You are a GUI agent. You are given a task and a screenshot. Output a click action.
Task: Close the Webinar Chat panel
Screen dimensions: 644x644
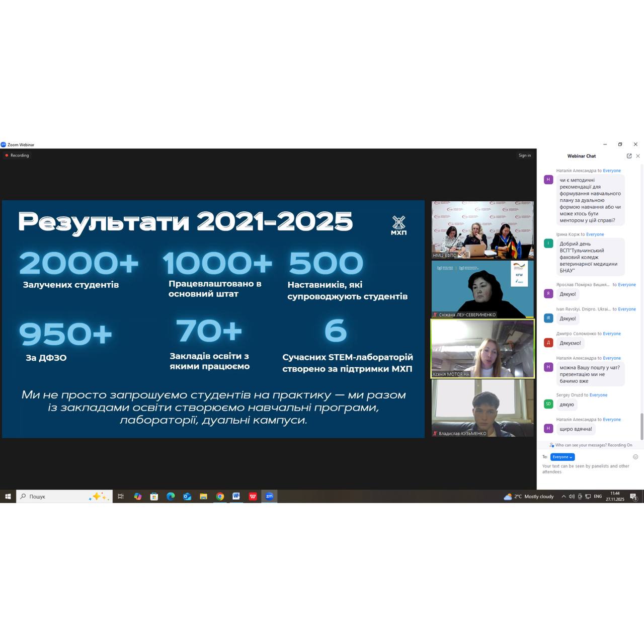point(638,156)
